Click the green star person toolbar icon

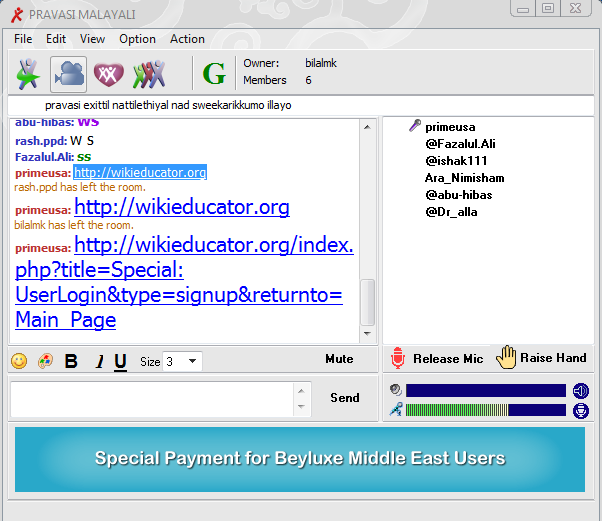click(x=28, y=74)
